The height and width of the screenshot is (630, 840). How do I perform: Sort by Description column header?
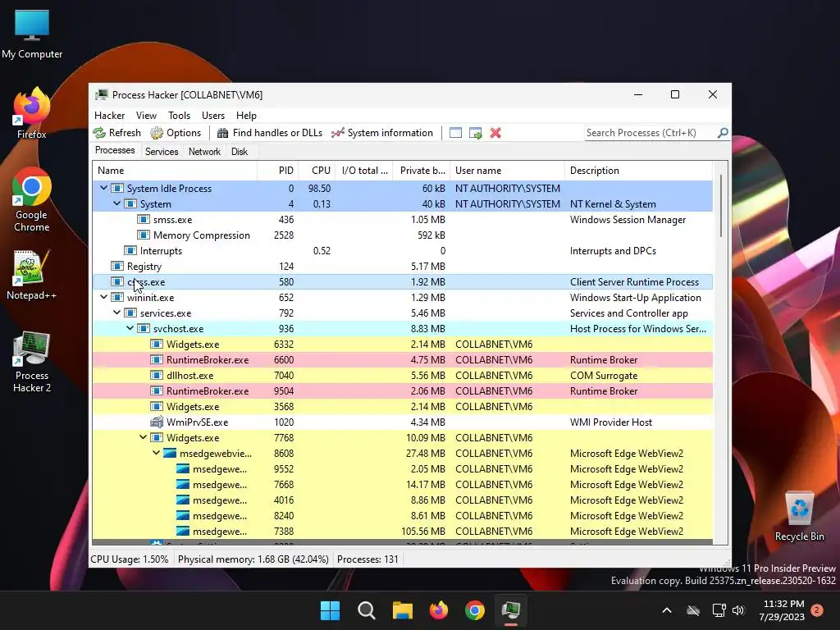click(x=638, y=171)
